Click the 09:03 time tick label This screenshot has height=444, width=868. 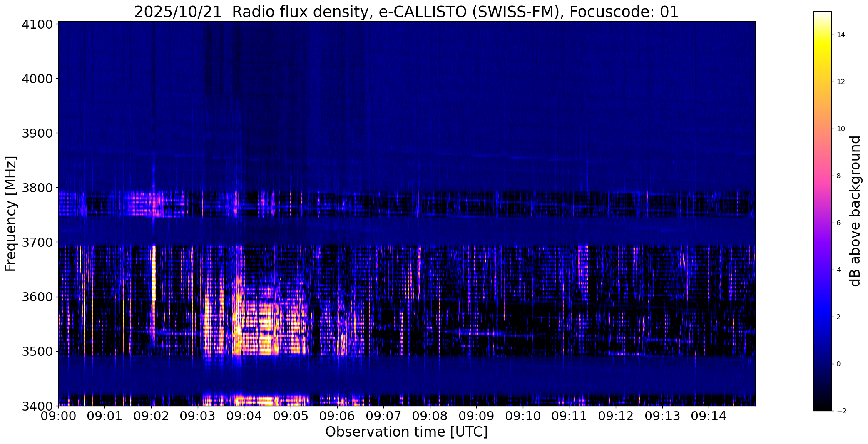point(198,416)
